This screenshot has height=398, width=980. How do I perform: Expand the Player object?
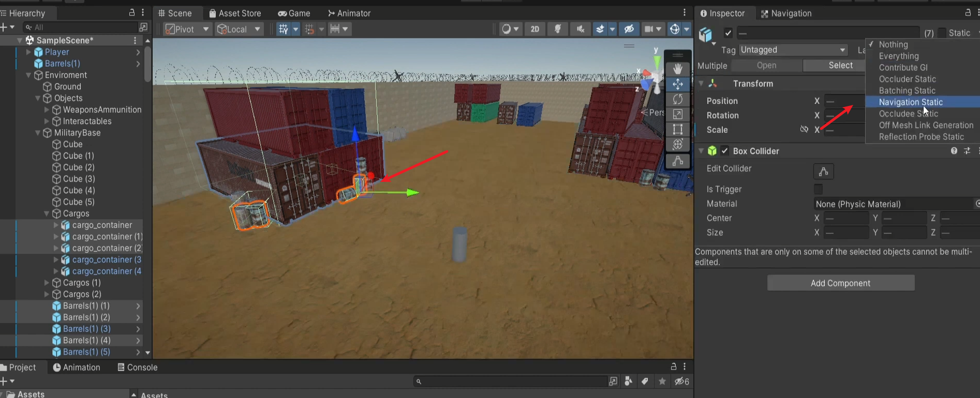(x=28, y=52)
